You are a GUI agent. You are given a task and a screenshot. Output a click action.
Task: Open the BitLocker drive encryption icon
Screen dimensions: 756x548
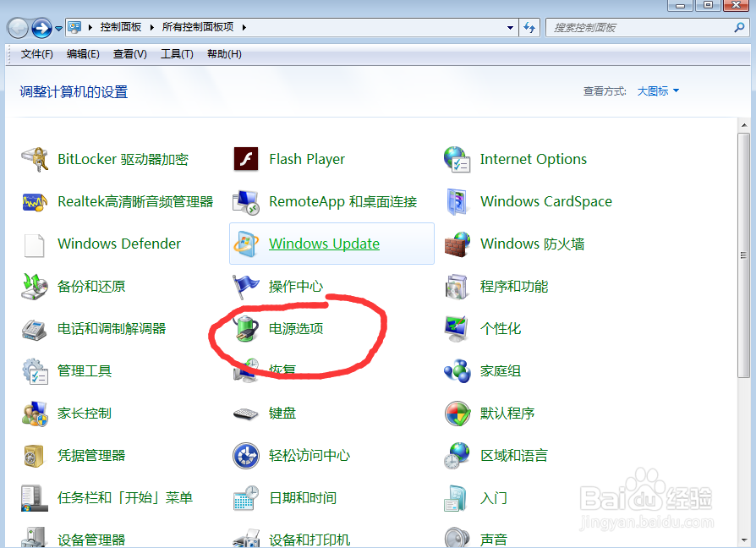click(x=35, y=160)
